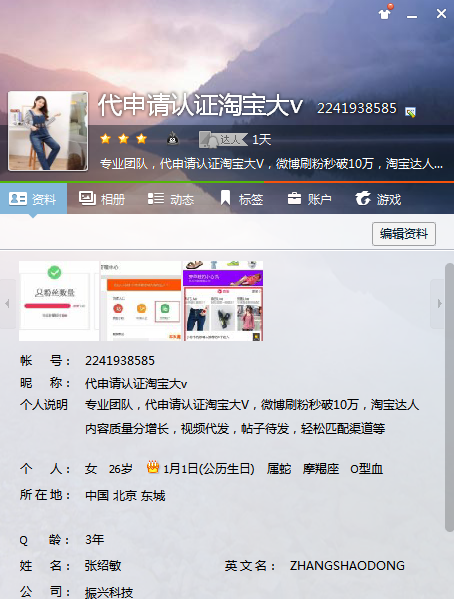Close the profile window
Image resolution: width=454 pixels, height=599 pixels.
[x=441, y=14]
